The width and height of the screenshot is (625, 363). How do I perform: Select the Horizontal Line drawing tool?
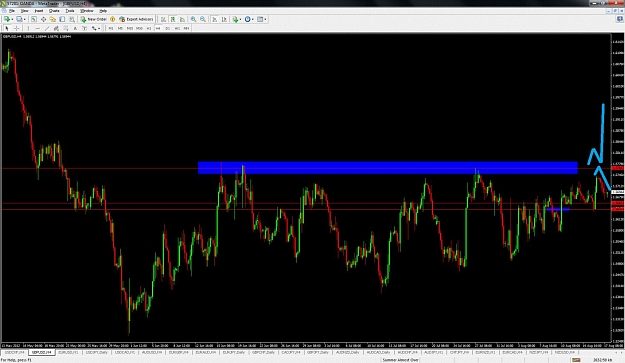coord(37,28)
